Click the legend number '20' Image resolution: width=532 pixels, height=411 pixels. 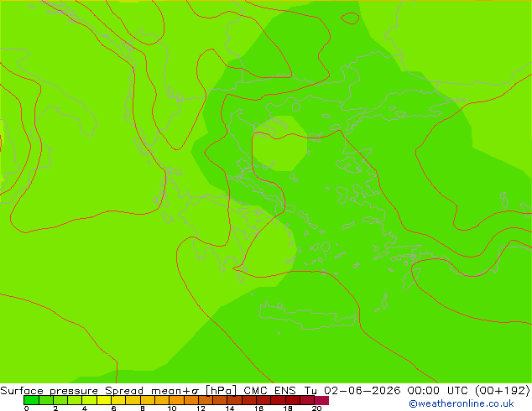click(316, 408)
